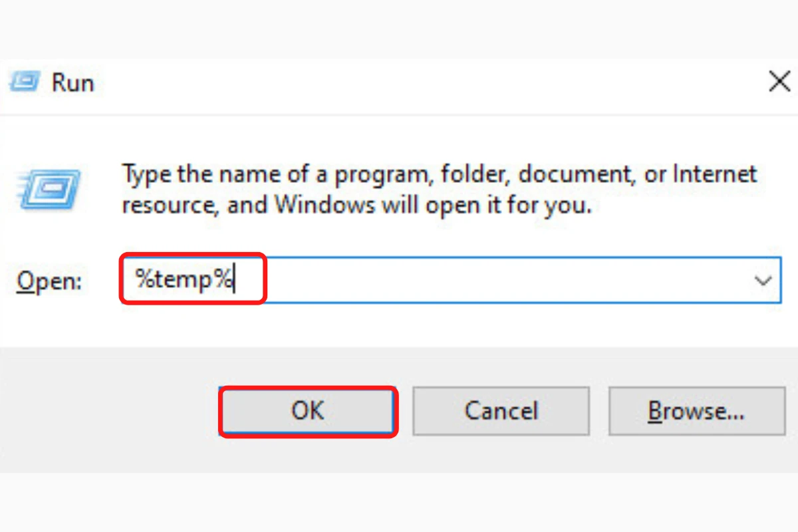Confirm the command with the OK button
Screen dimensions: 798x532
[307, 411]
